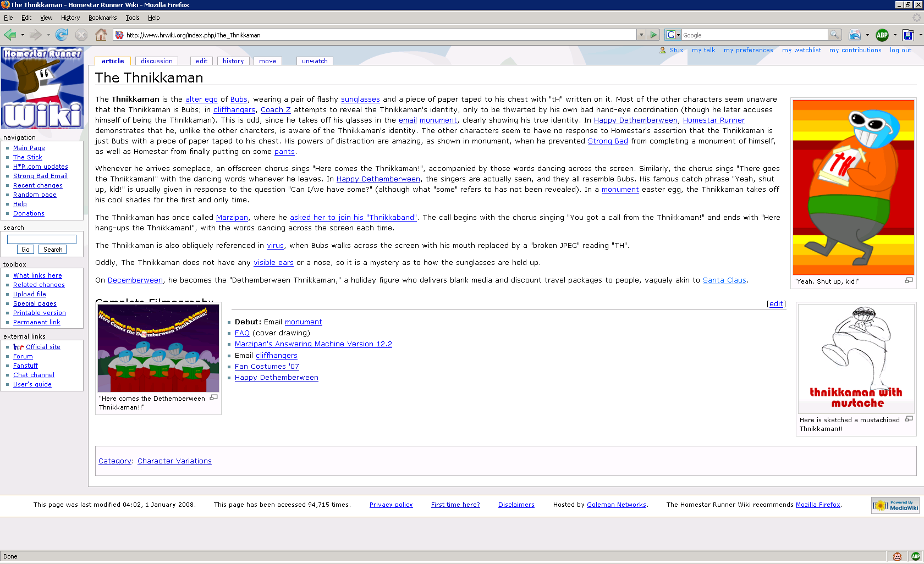The image size is (924, 564).
Task: Click in the wiki search text field
Action: [42, 239]
